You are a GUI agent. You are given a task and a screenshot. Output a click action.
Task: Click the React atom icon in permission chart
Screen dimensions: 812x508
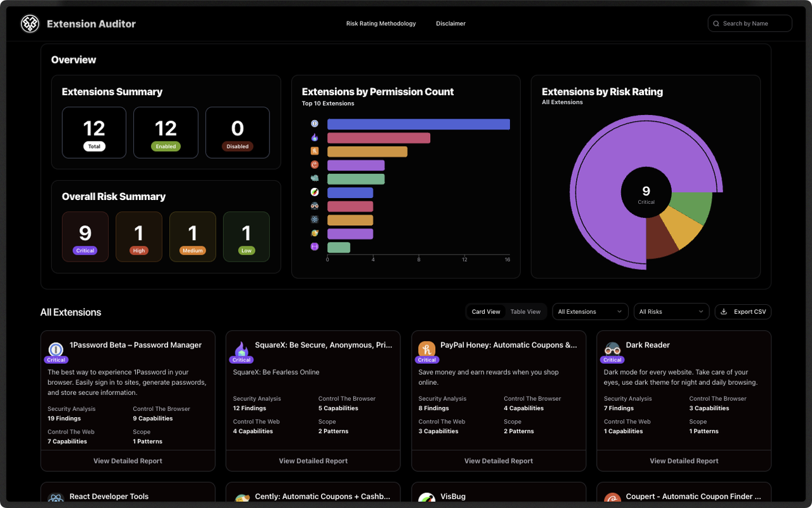pos(314,220)
